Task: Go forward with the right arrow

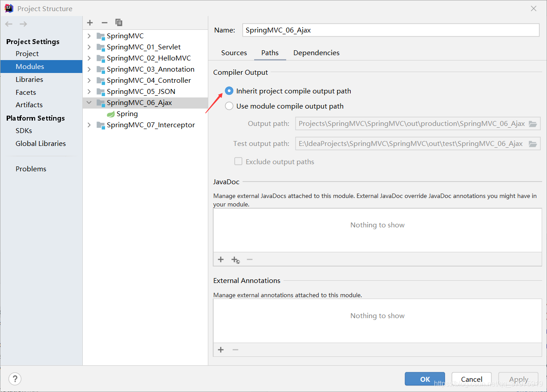Action: (23, 24)
